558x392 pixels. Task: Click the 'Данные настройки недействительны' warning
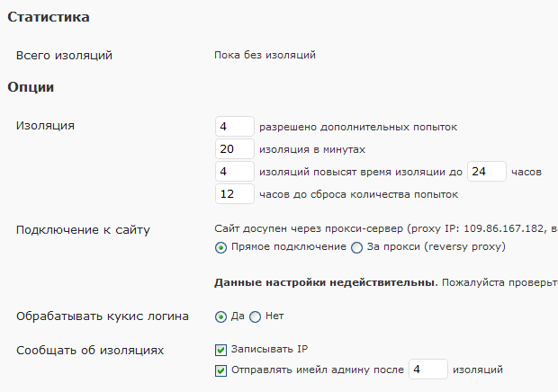(x=325, y=282)
